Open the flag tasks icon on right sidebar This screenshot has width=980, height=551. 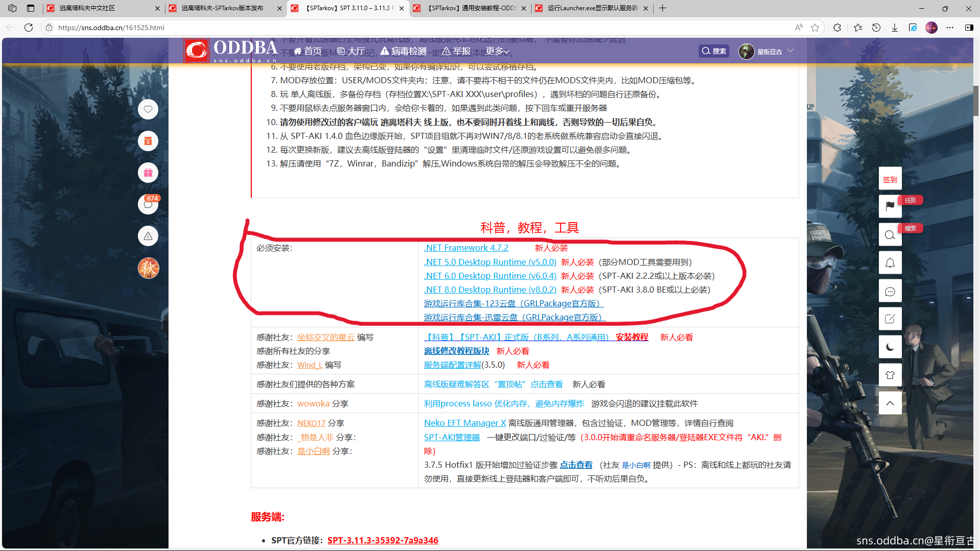click(x=890, y=206)
